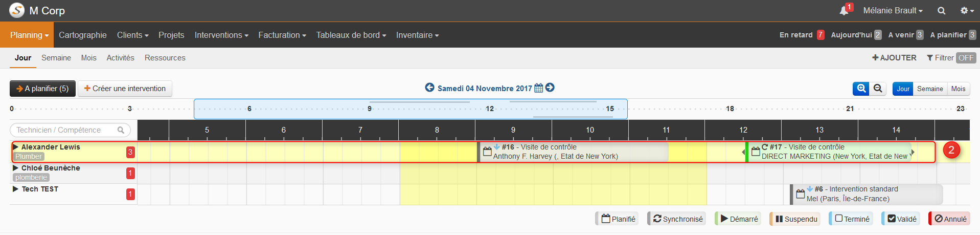The image size is (980, 235).
Task: Toggle the Filtrer OFF switch
Action: (x=966, y=58)
